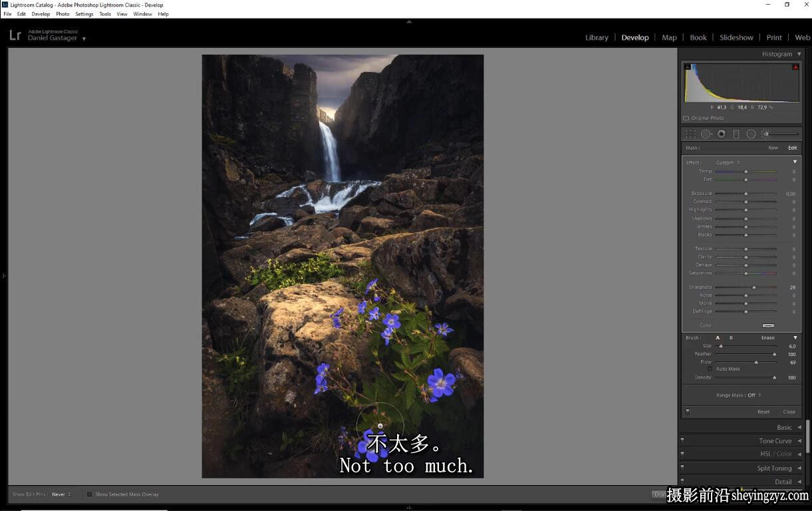Image resolution: width=812 pixels, height=511 pixels.
Task: Click the Flow value 69
Action: 792,363
